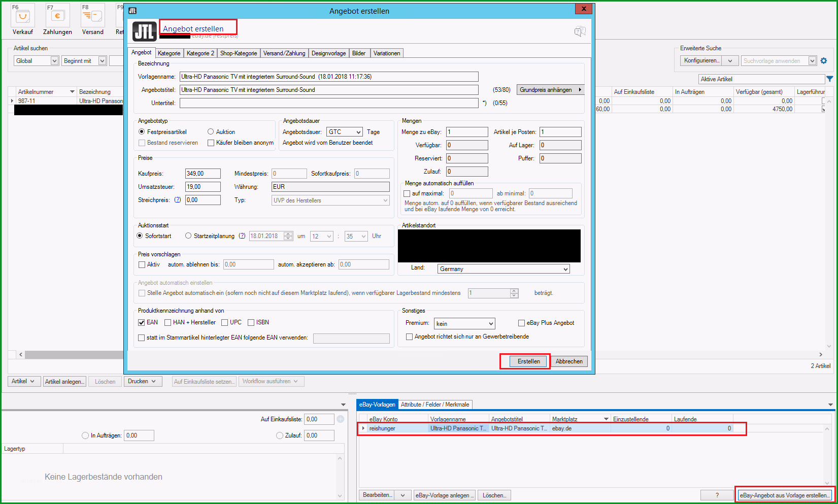The height and width of the screenshot is (504, 838).
Task: Click the blue filter funnel icon
Action: point(830,79)
